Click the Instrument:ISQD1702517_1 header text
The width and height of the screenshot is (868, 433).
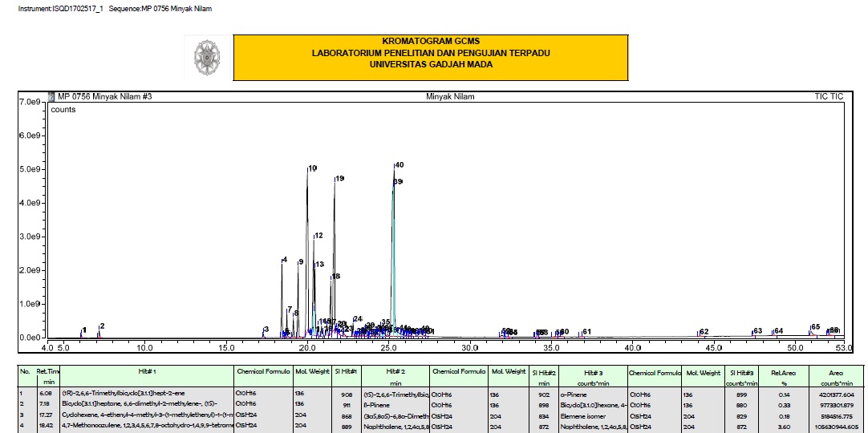[x=60, y=9]
